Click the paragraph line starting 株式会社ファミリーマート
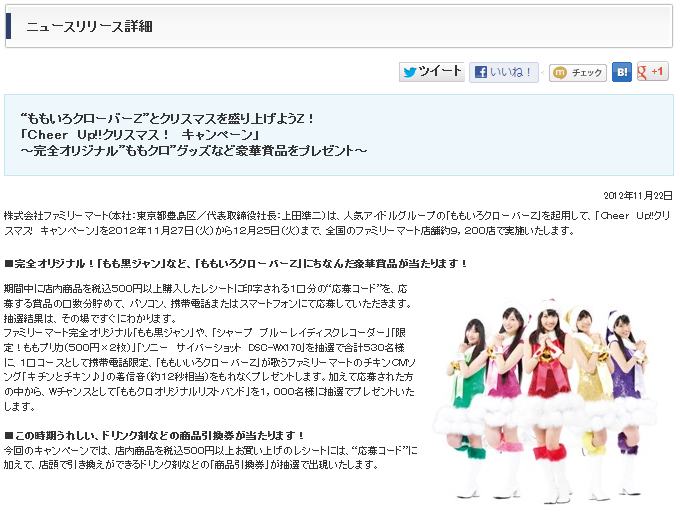680x520 pixels. 337,216
